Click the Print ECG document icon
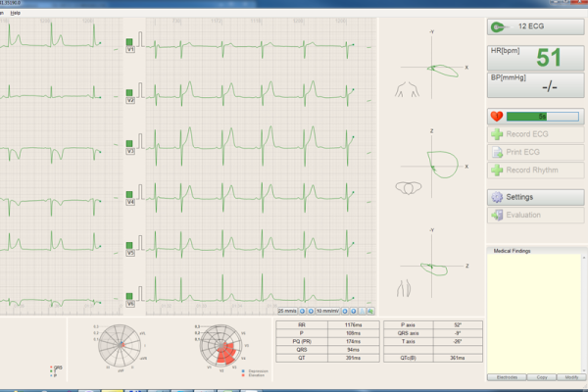This screenshot has width=588, height=392. (497, 152)
